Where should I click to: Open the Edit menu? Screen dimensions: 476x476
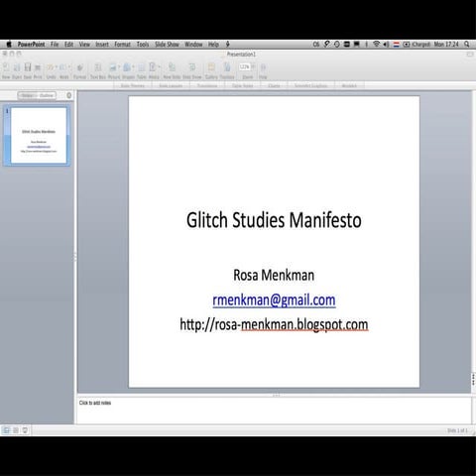pos(68,45)
